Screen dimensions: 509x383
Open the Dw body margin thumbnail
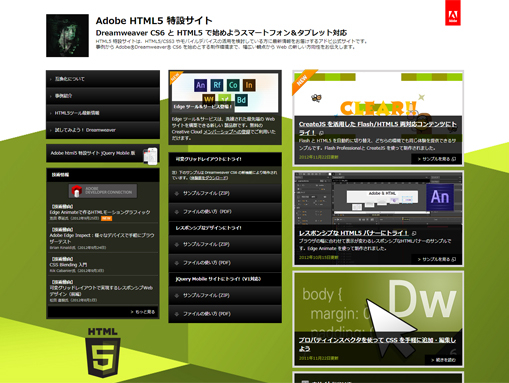[378, 303]
